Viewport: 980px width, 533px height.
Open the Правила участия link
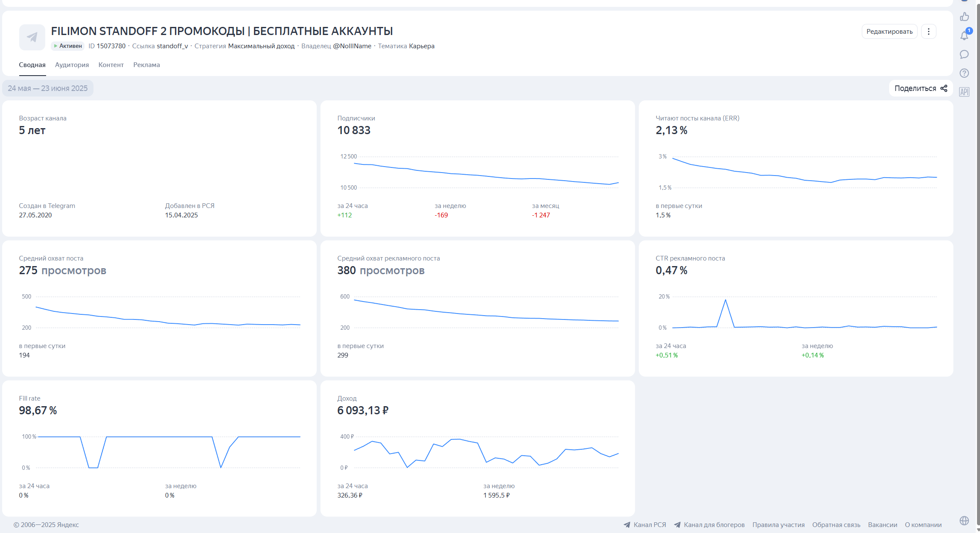pos(779,525)
